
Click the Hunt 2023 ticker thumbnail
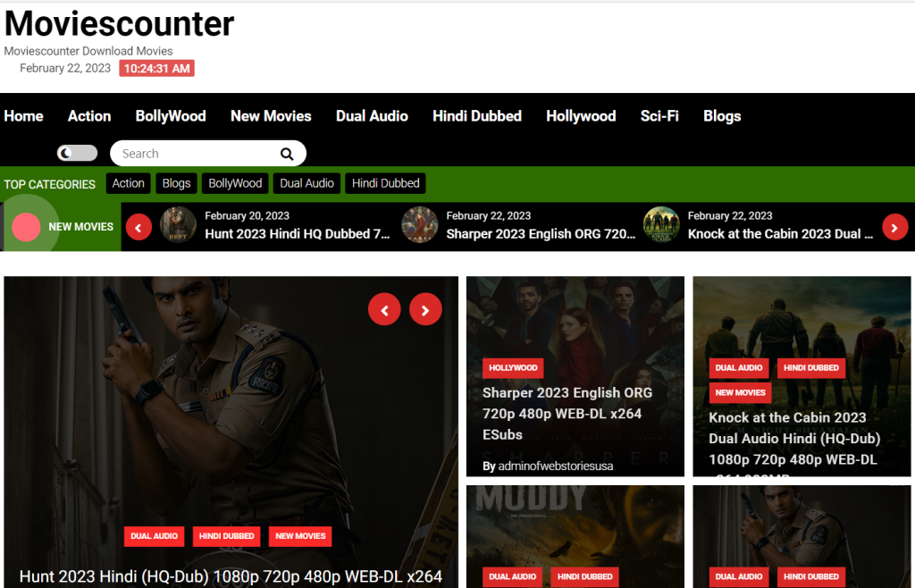coord(178,224)
